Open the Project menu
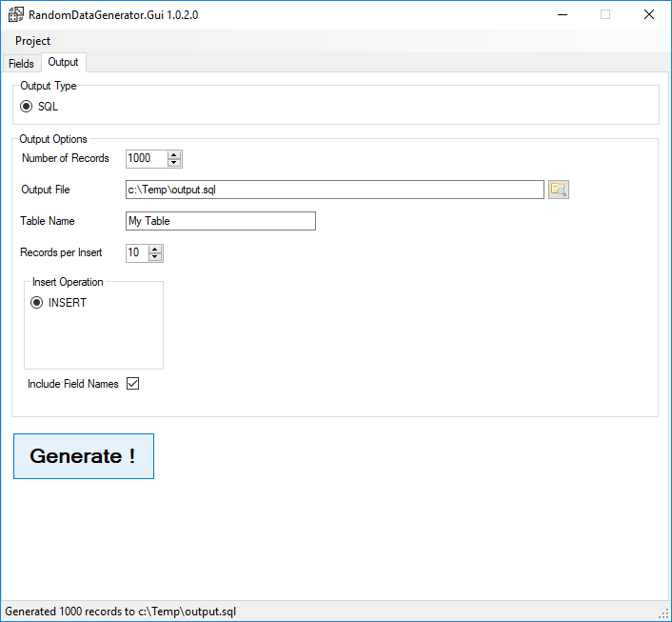Viewport: 672px width, 622px height. (32, 41)
